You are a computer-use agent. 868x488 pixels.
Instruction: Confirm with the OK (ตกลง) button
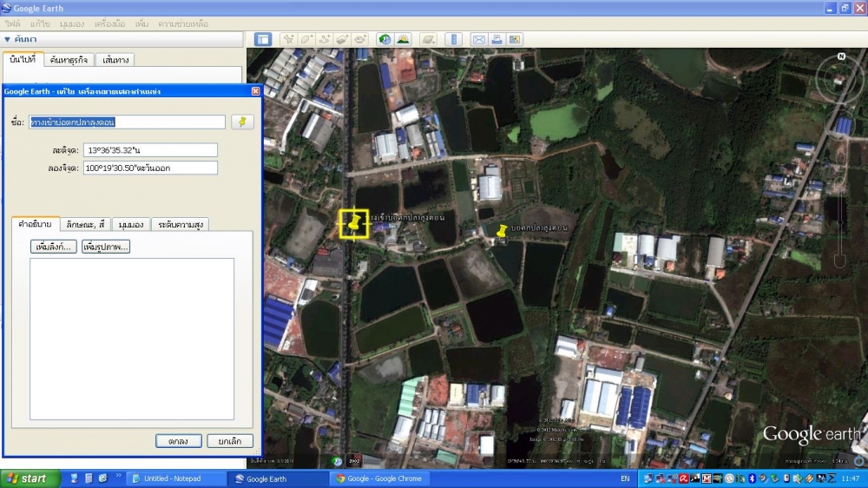point(178,441)
